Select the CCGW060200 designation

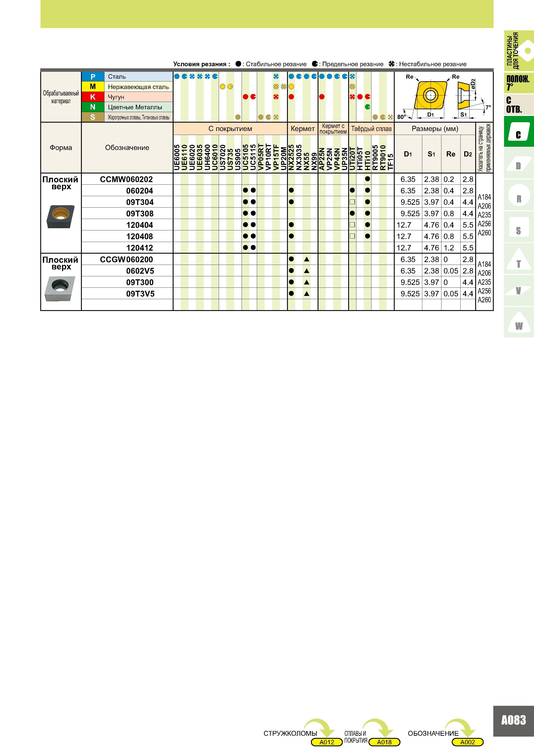coord(126,259)
